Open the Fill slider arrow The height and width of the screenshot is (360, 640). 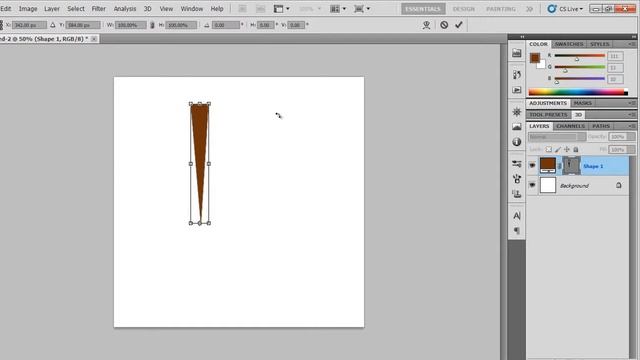click(x=631, y=149)
